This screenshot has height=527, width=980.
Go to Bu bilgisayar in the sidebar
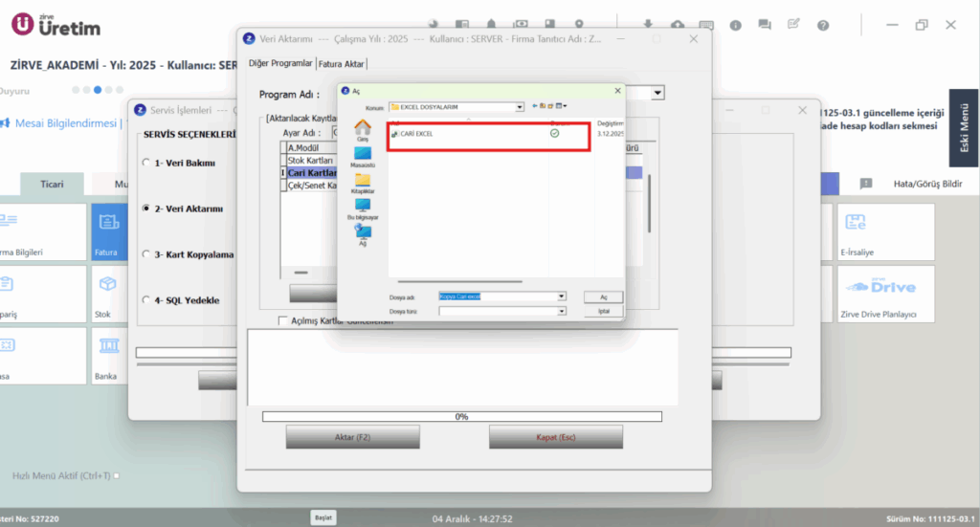(x=363, y=209)
